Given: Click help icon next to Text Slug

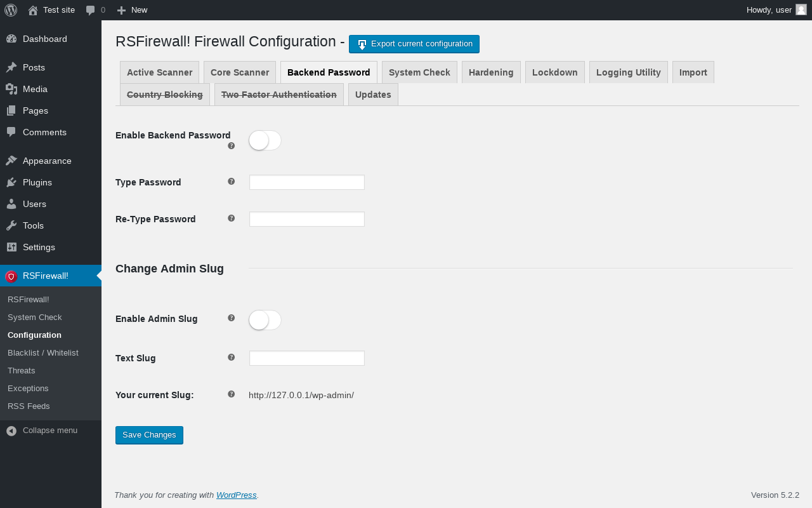Looking at the screenshot, I should point(232,357).
